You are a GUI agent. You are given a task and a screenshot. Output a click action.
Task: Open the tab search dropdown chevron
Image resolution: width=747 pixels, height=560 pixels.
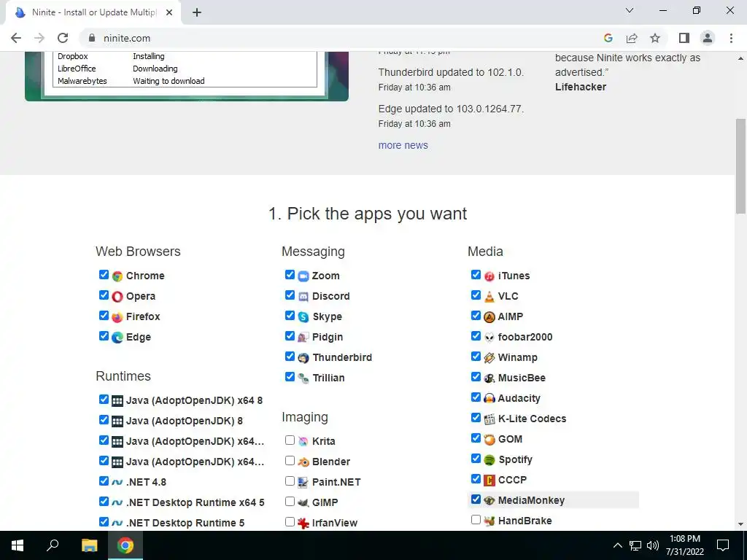630,10
